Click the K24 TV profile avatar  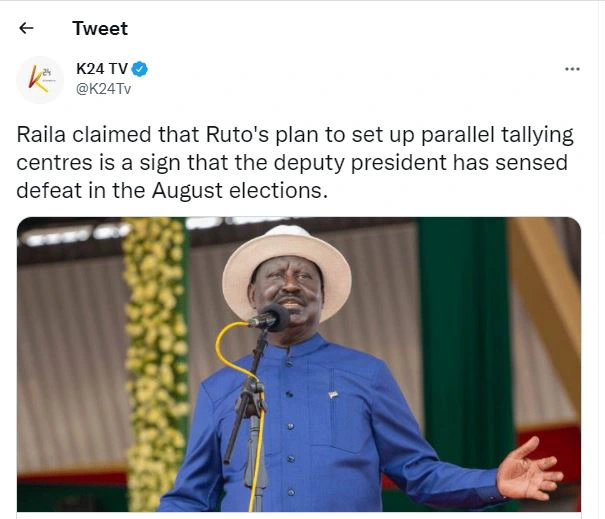[x=40, y=79]
